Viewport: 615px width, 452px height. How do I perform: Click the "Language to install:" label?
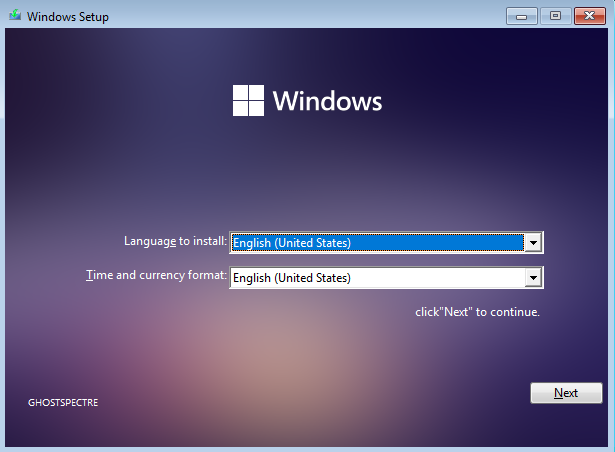175,241
